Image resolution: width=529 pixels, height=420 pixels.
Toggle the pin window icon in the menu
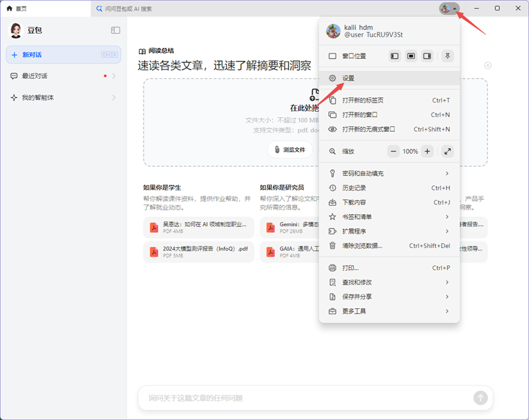[x=448, y=56]
